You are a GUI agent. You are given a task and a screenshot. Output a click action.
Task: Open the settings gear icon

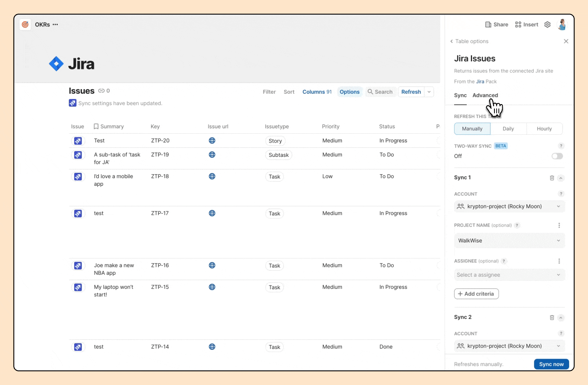(547, 25)
